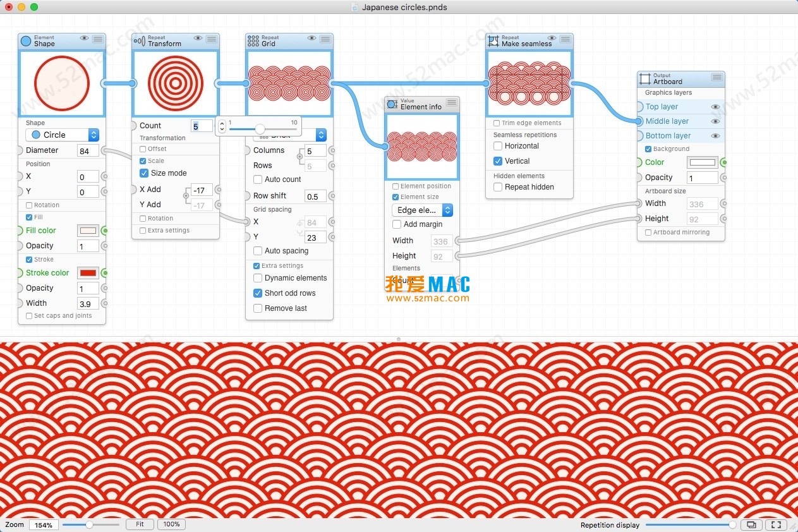This screenshot has width=798, height=532.
Task: Open the Transform node options menu icon
Action: [x=212, y=39]
